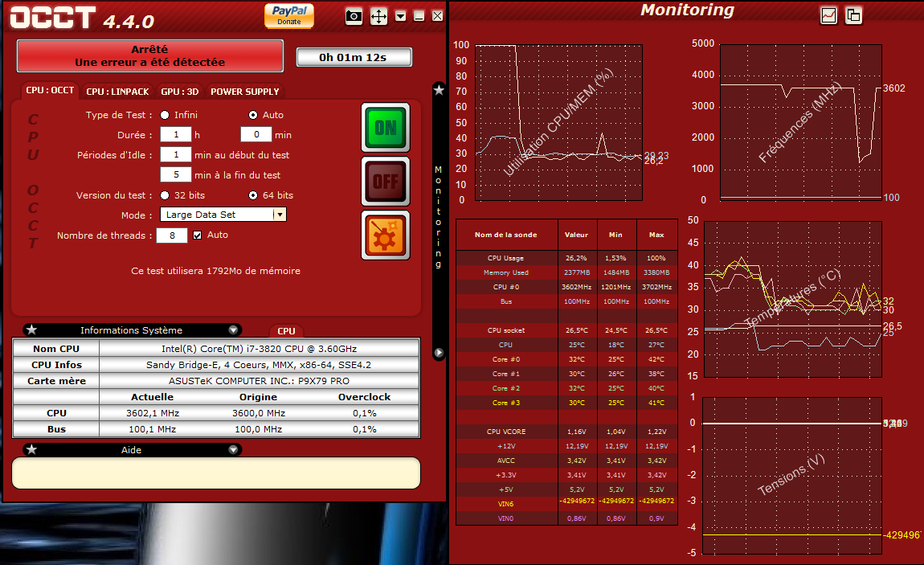Click the Durée hours input field
This screenshot has height=565, width=924.
coord(176,135)
